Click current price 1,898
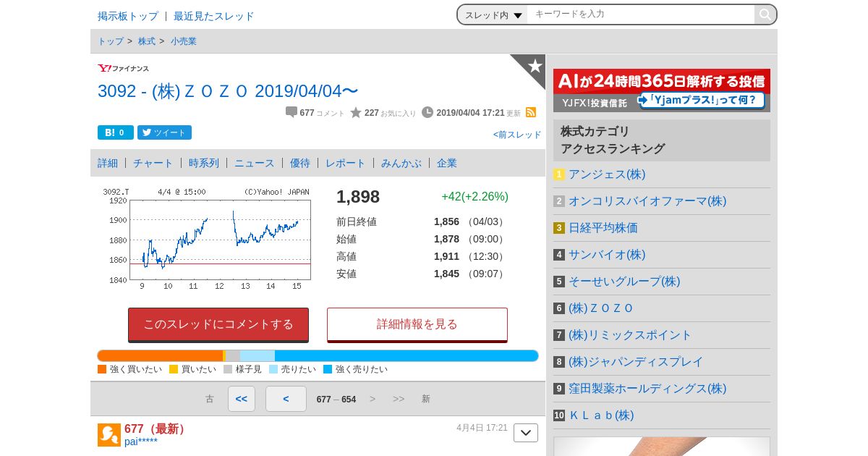 tap(358, 197)
